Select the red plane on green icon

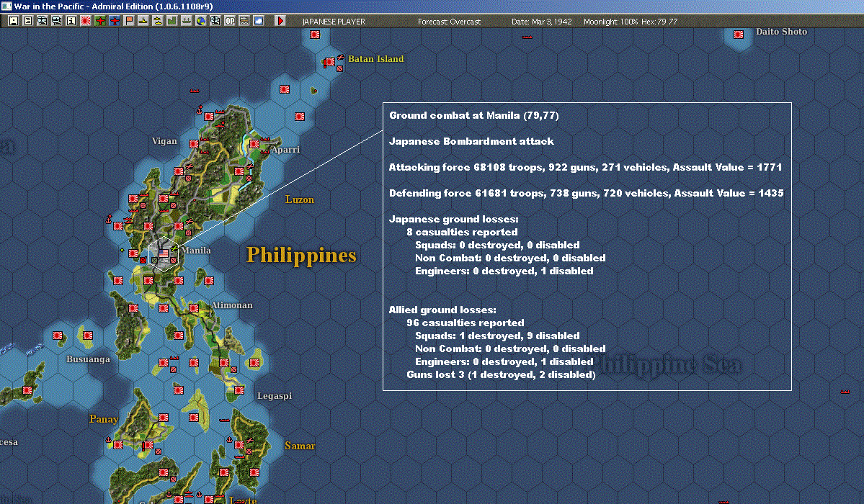click(x=100, y=21)
